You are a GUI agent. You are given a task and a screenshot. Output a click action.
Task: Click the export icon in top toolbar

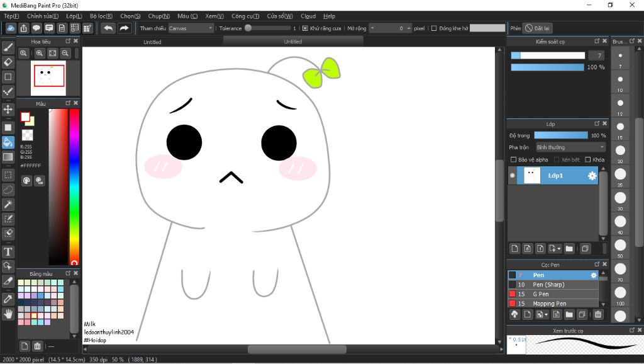click(24, 28)
